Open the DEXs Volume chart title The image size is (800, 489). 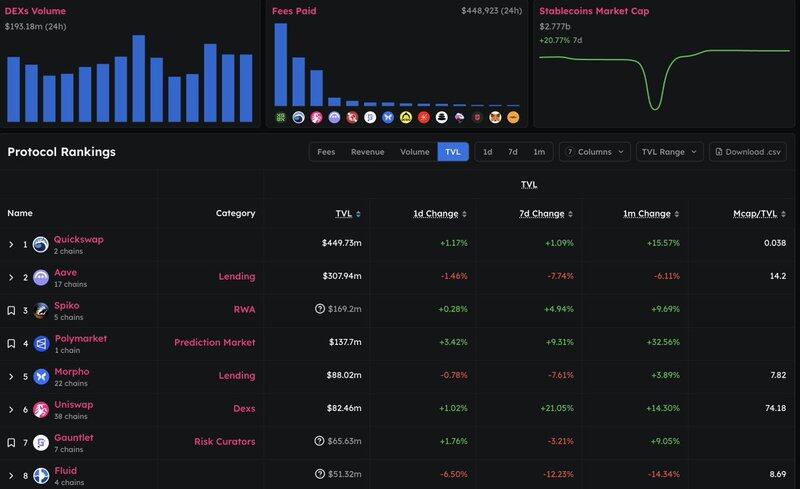[x=35, y=11]
